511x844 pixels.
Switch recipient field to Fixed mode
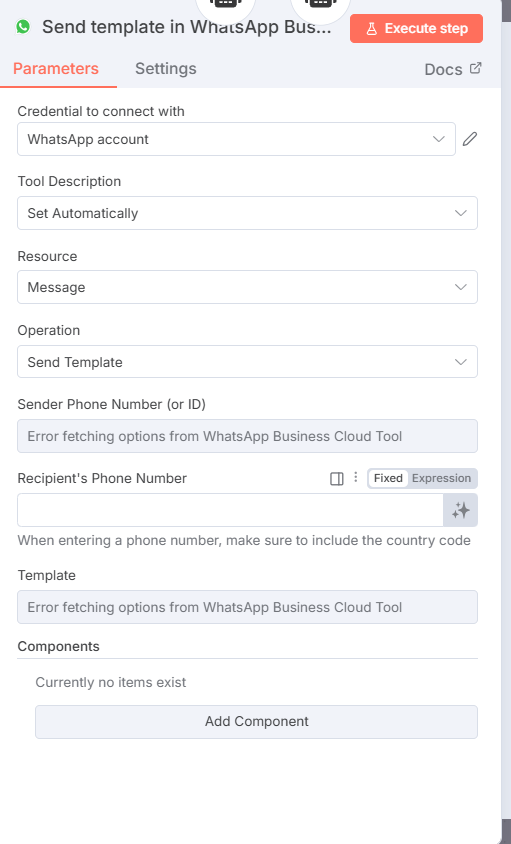pyautogui.click(x=388, y=478)
